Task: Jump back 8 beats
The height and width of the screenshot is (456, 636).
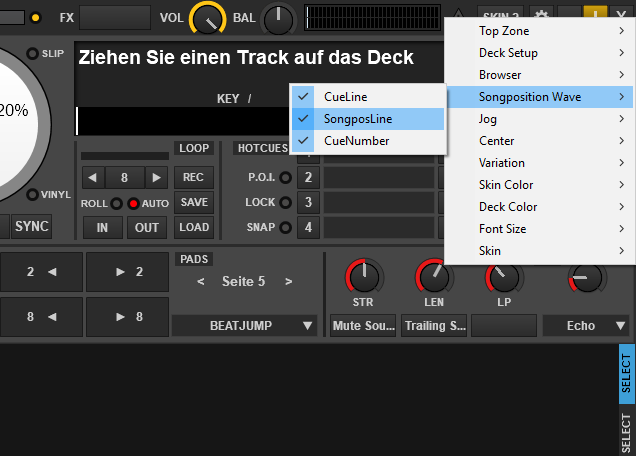Action: click(41, 316)
